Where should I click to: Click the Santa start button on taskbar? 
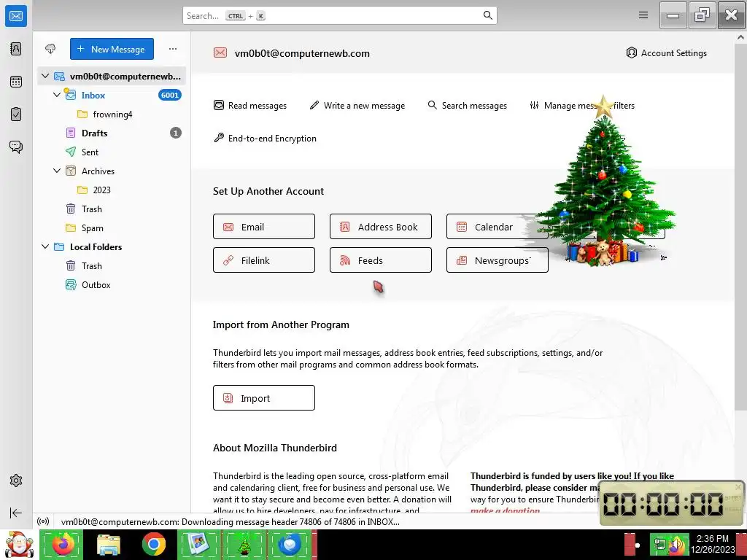[x=18, y=545]
